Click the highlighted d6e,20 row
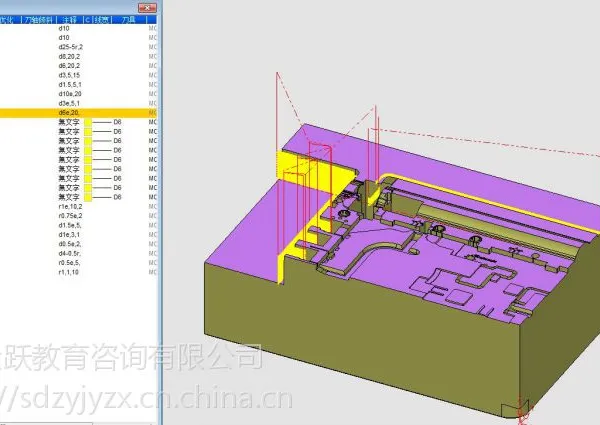The image size is (600, 425). tap(78, 113)
